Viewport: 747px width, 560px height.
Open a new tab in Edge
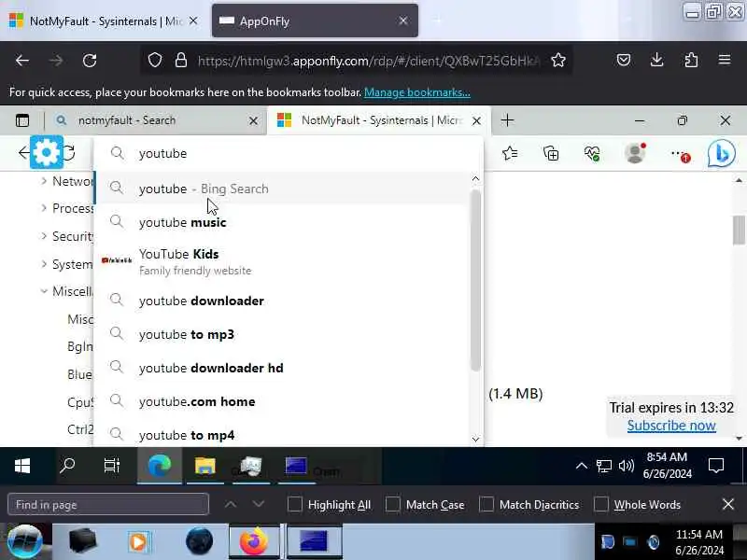click(507, 120)
